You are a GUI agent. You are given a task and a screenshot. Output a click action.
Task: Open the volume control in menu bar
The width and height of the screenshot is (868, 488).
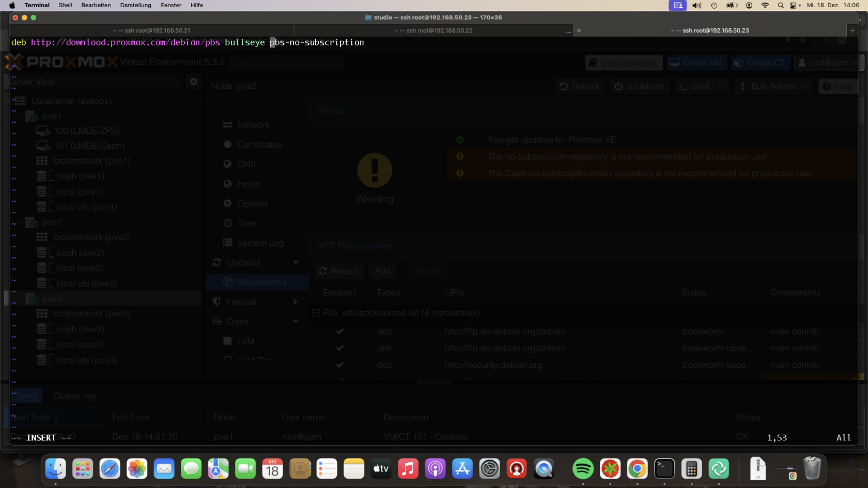click(697, 5)
